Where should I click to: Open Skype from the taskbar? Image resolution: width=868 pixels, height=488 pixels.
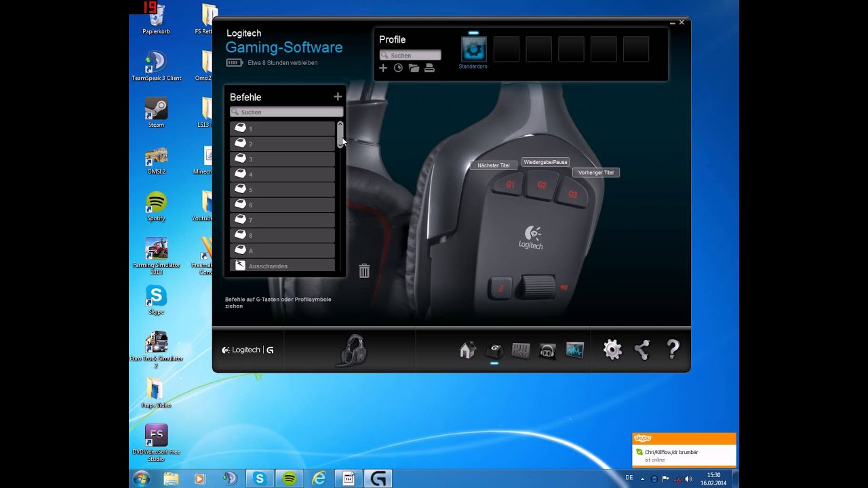click(260, 479)
